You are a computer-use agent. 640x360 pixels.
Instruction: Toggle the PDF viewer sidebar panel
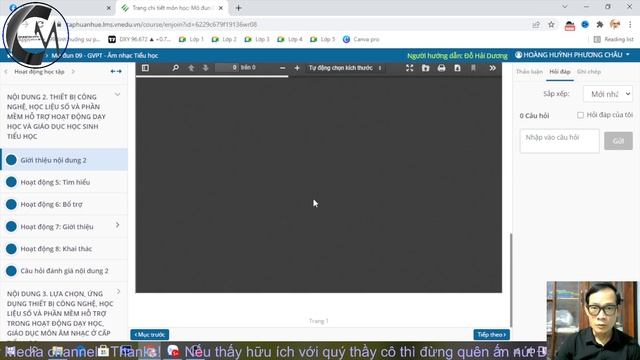[x=145, y=68]
